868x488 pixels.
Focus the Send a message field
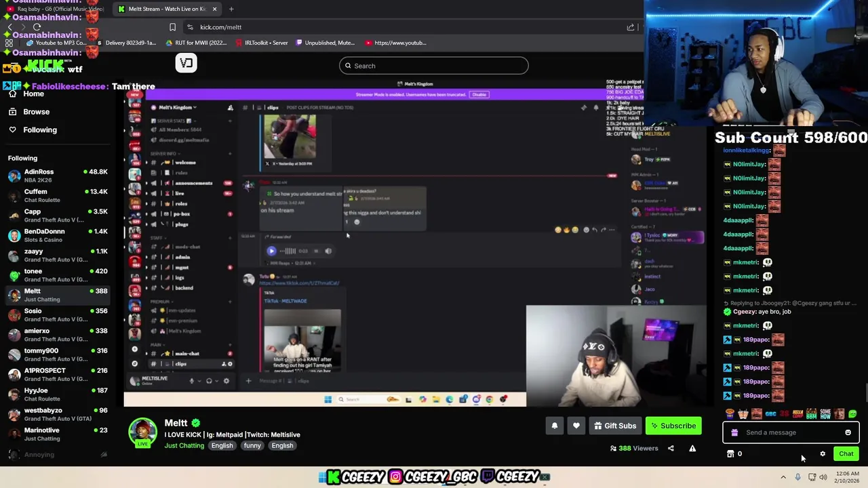point(791,432)
